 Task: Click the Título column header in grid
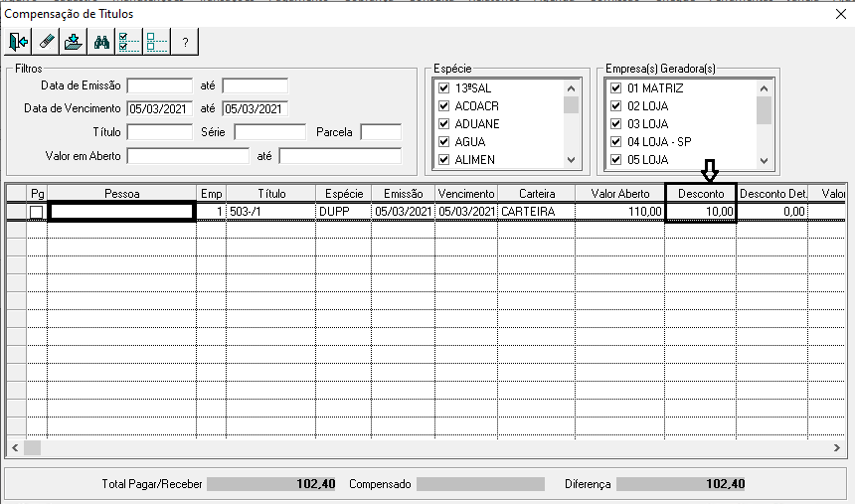pyautogui.click(x=271, y=194)
